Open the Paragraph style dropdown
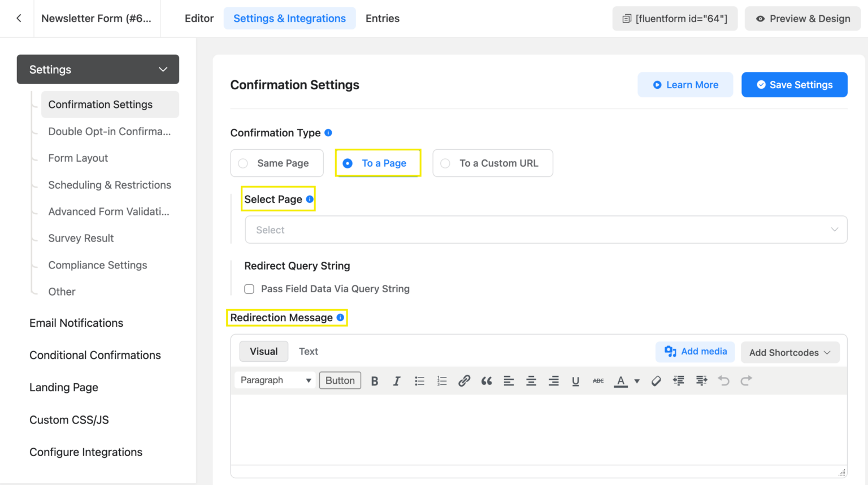Screen dimensions: 868x485 pos(275,380)
